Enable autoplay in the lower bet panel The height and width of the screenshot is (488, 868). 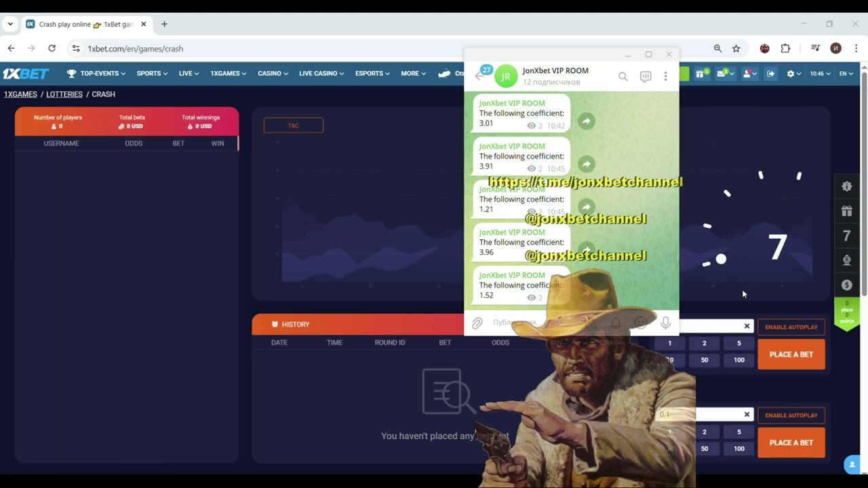[791, 415]
